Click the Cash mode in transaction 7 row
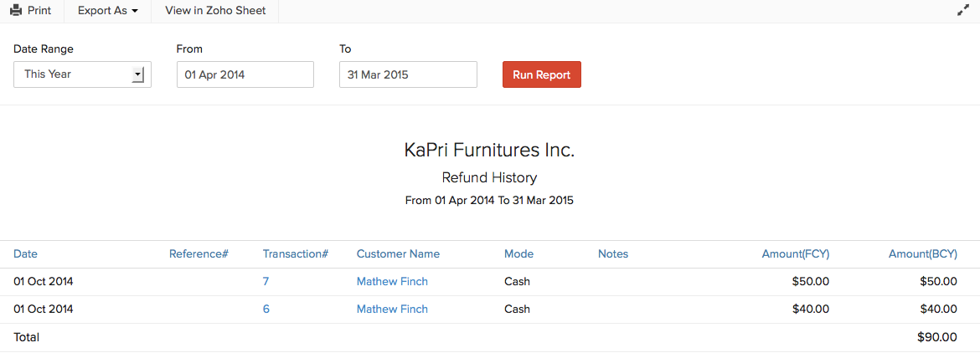The width and height of the screenshot is (980, 353). pos(517,281)
